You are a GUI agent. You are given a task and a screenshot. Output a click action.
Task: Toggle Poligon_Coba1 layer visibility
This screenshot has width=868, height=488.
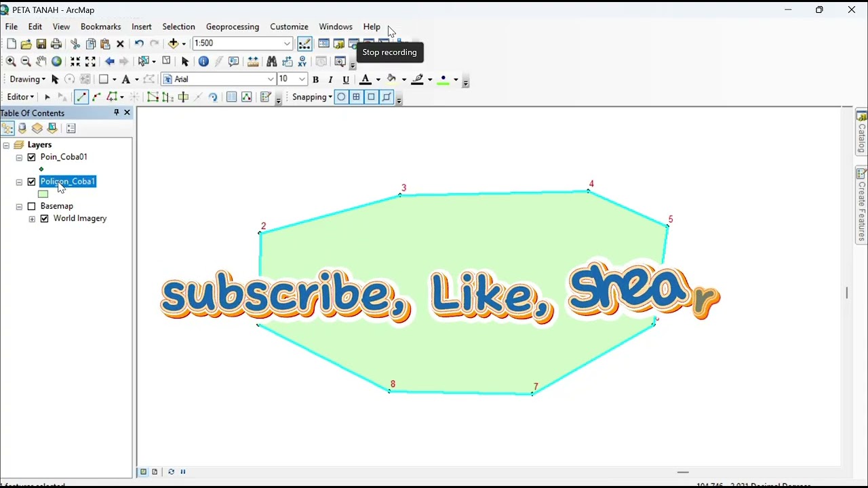(31, 182)
